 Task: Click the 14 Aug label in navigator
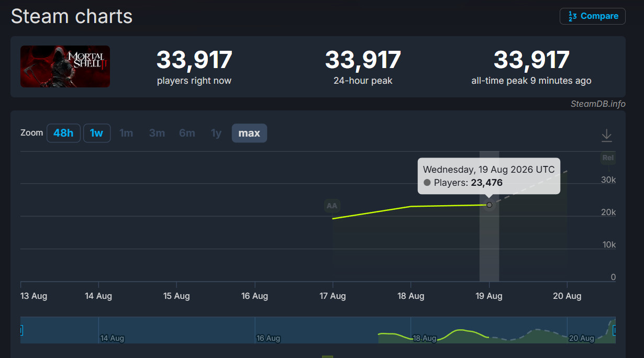coord(112,338)
